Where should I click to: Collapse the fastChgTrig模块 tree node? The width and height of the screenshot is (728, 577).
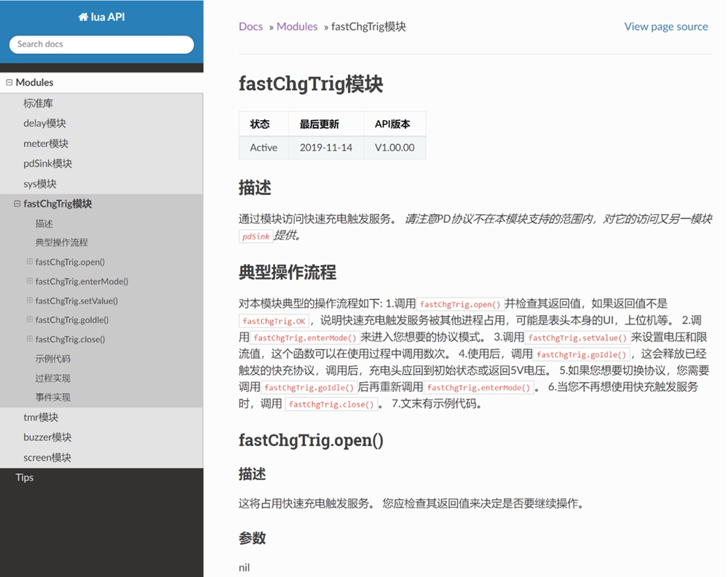tap(17, 204)
